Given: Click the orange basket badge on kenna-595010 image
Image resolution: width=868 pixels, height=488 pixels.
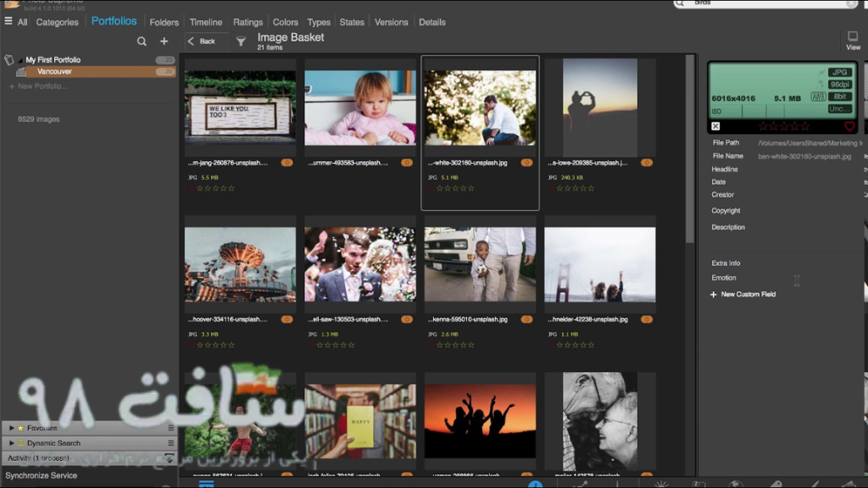Looking at the screenshot, I should pyautogui.click(x=526, y=319).
